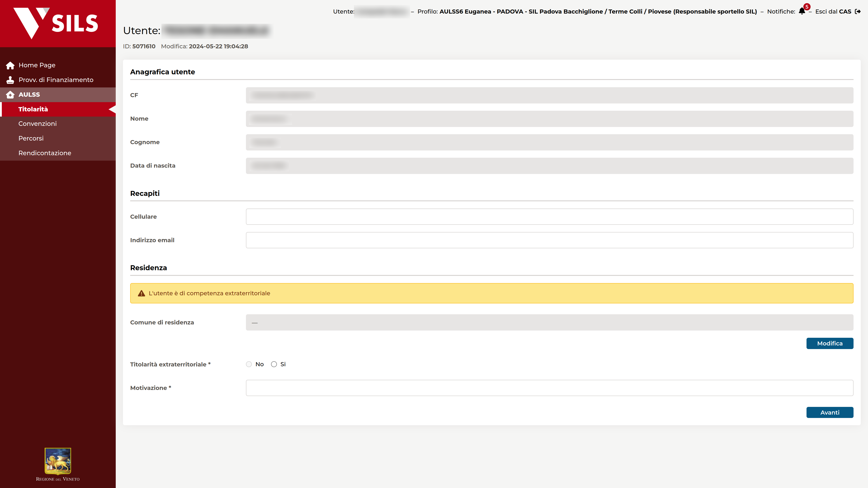The width and height of the screenshot is (868, 488).
Task: Open the Rendicontazione submenu
Action: coord(58,153)
